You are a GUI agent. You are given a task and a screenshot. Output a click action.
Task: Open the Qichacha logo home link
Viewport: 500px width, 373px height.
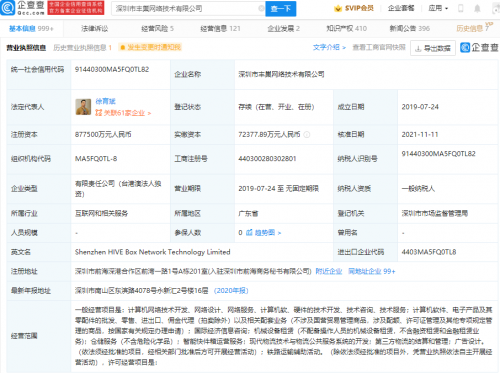pos(22,8)
